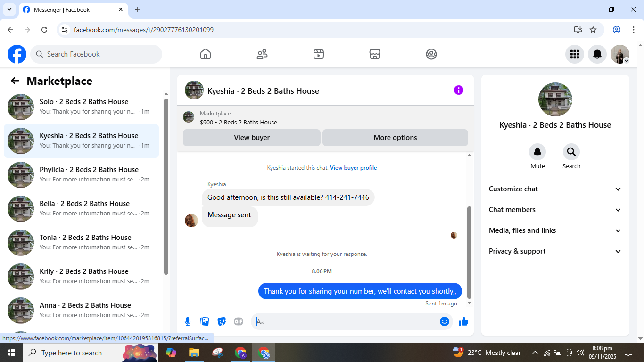Open the Windows notification center
This screenshot has width=644, height=362.
pos(628,353)
